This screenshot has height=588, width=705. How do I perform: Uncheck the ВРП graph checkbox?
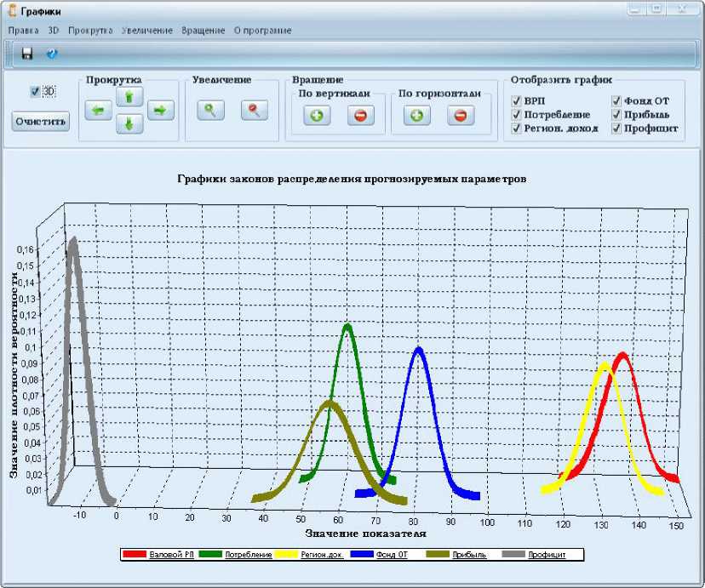(516, 100)
